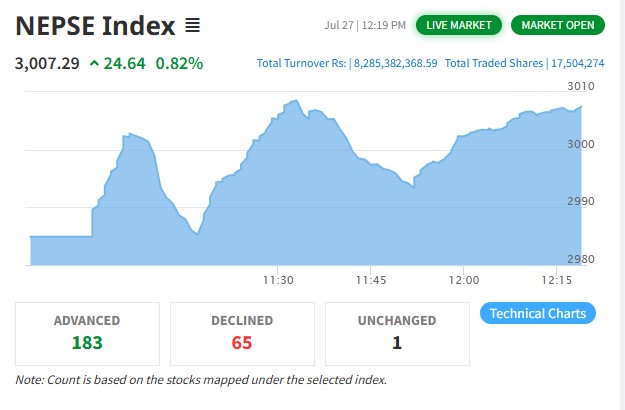625x410 pixels.
Task: Click the LIVE MARKET badge
Action: (459, 24)
